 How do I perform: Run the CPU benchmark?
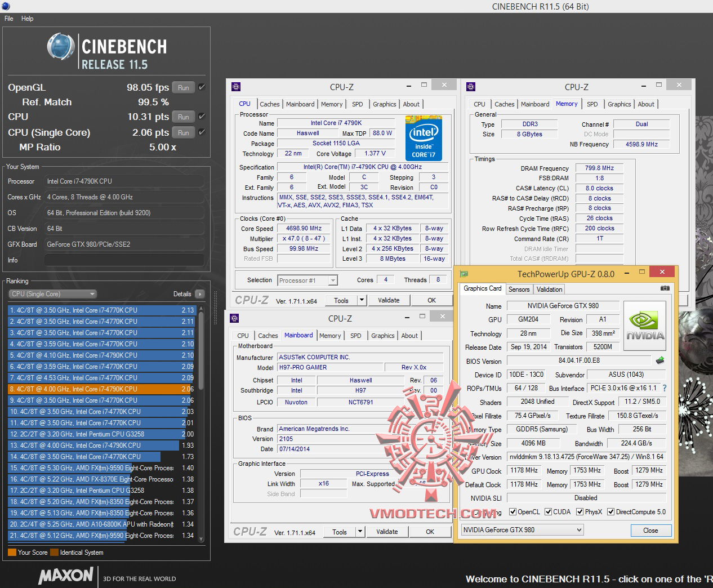pos(184,117)
